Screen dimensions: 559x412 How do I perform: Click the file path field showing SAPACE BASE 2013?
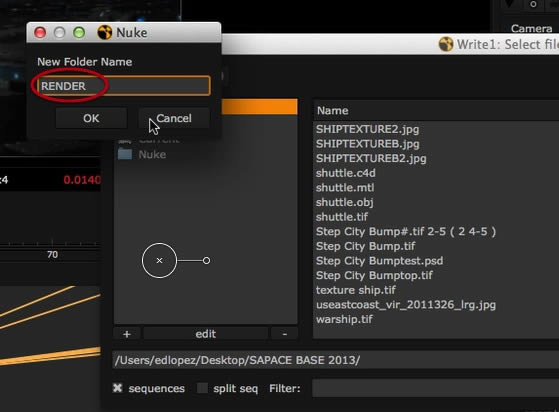pos(335,360)
